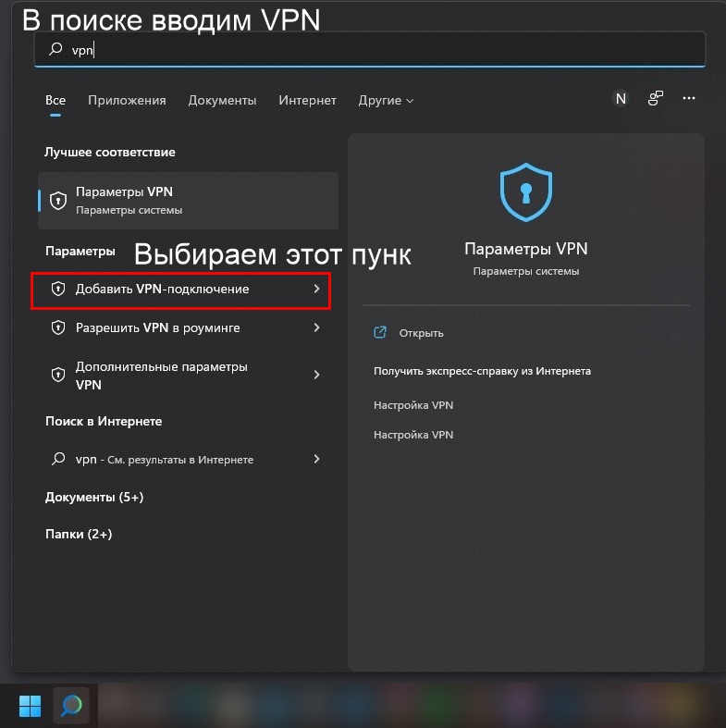The height and width of the screenshot is (728, 726).
Task: Expand arrow for vpn web results
Action: [x=316, y=459]
